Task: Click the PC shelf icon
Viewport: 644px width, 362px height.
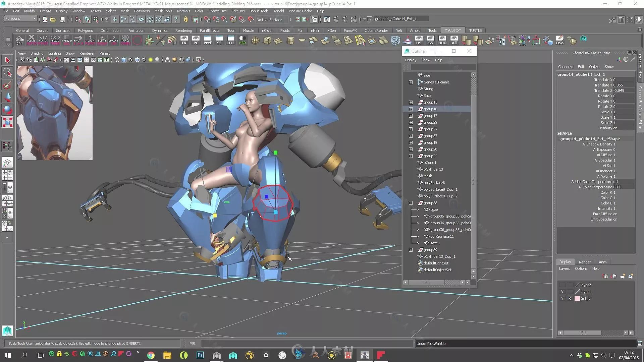Action: [x=196, y=40]
